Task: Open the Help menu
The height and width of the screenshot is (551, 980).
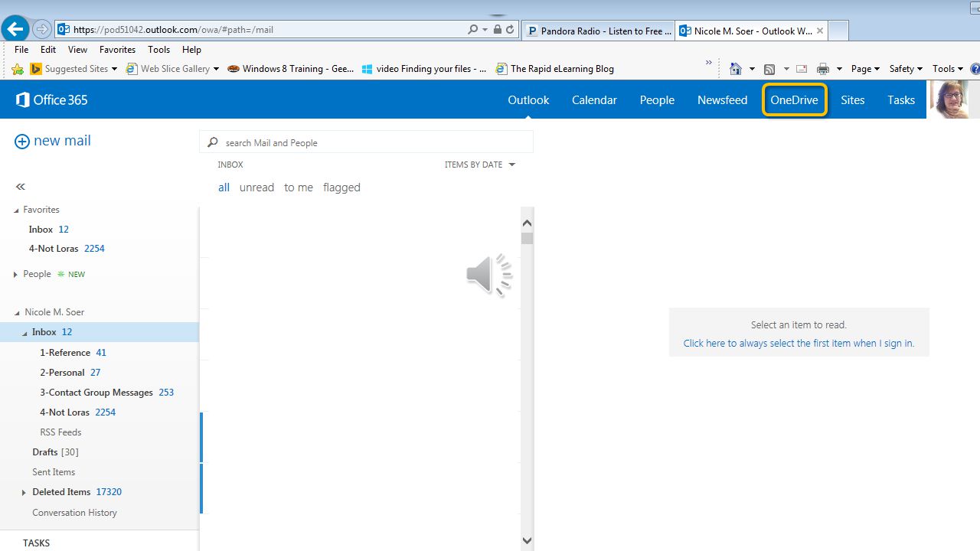Action: [191, 50]
